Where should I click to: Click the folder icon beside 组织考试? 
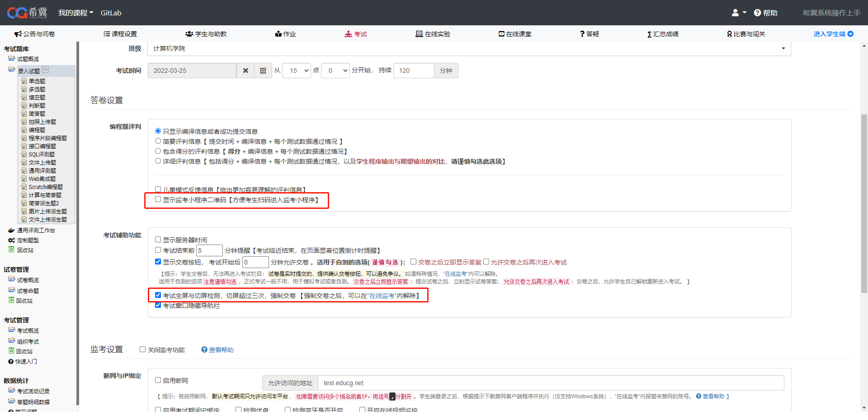(x=12, y=341)
